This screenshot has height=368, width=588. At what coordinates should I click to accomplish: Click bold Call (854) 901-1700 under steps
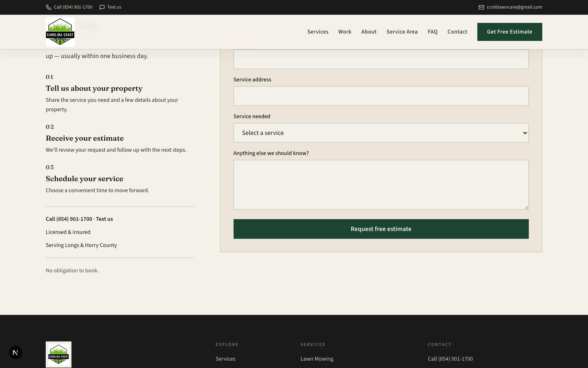tap(69, 219)
